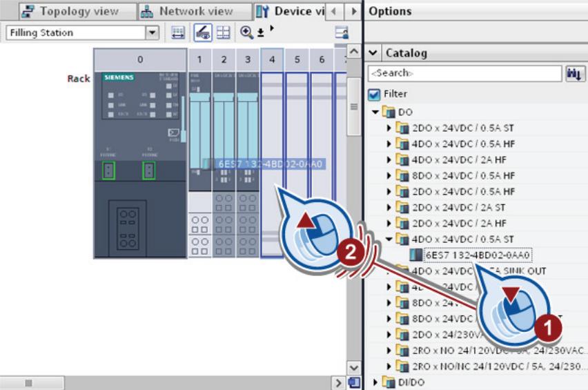
Task: Expand the 2DO x 24VDC / 0.5A HF item
Action: tap(389, 191)
